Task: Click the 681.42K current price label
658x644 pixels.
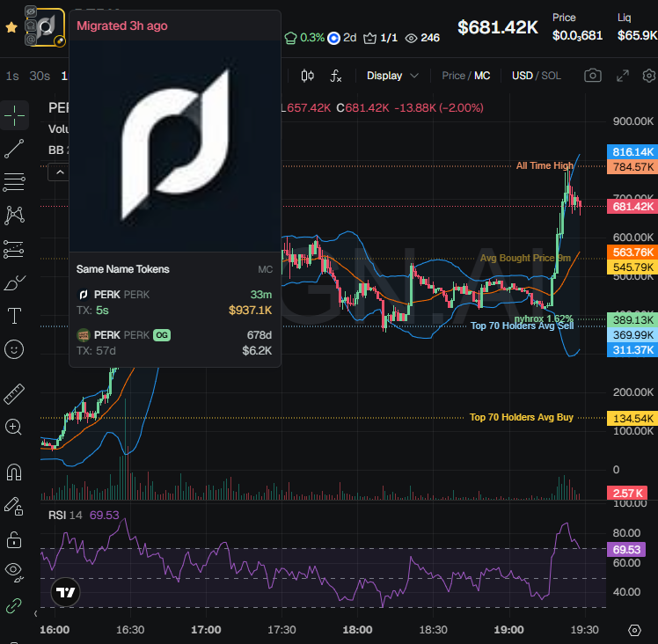Action: (x=632, y=207)
